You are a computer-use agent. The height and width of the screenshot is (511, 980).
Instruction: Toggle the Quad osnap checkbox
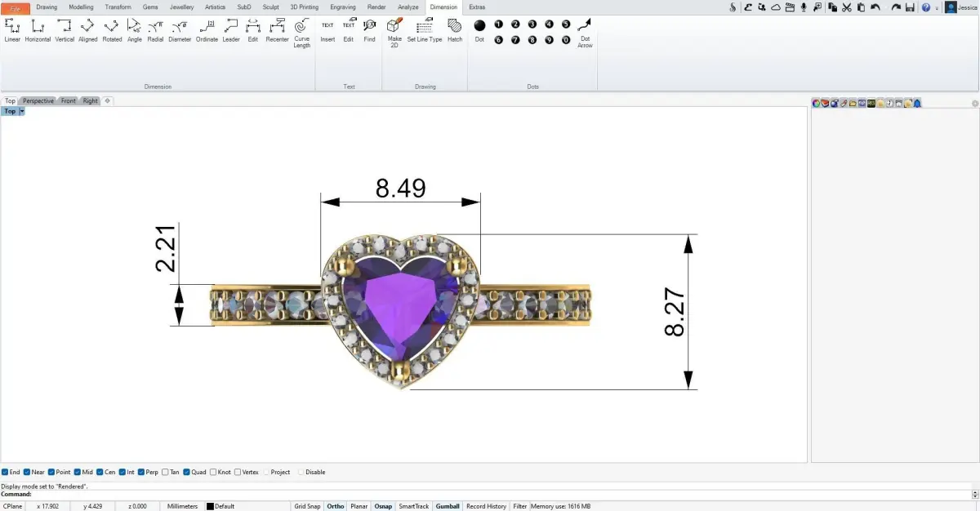187,472
